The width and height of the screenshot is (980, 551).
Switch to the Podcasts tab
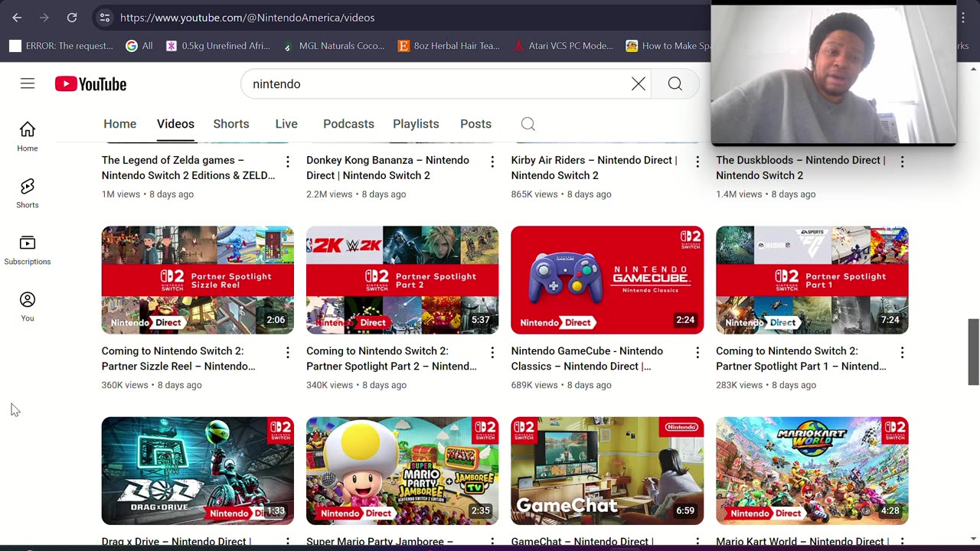pos(348,124)
